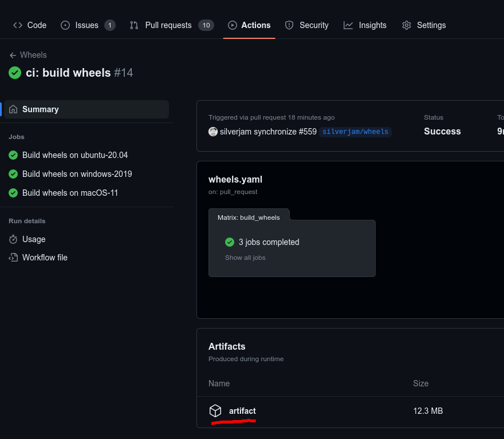Viewport: 504px width, 439px height.
Task: Click the Size column header
Action: (421, 383)
